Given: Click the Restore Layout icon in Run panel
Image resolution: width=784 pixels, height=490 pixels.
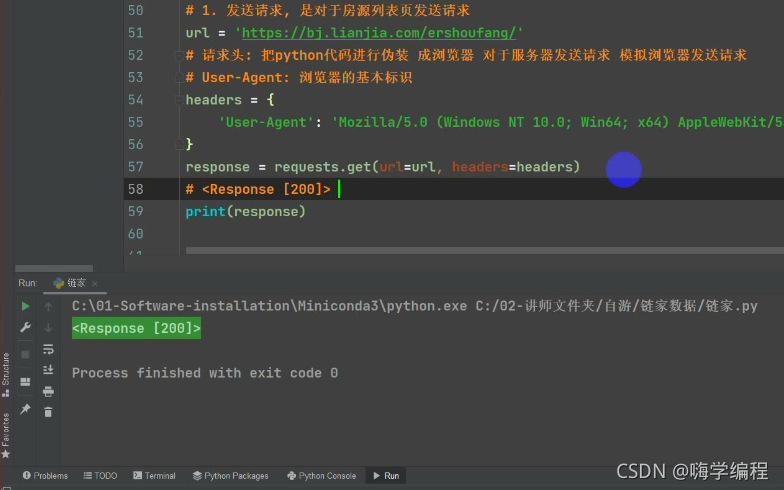Looking at the screenshot, I should [x=26, y=382].
